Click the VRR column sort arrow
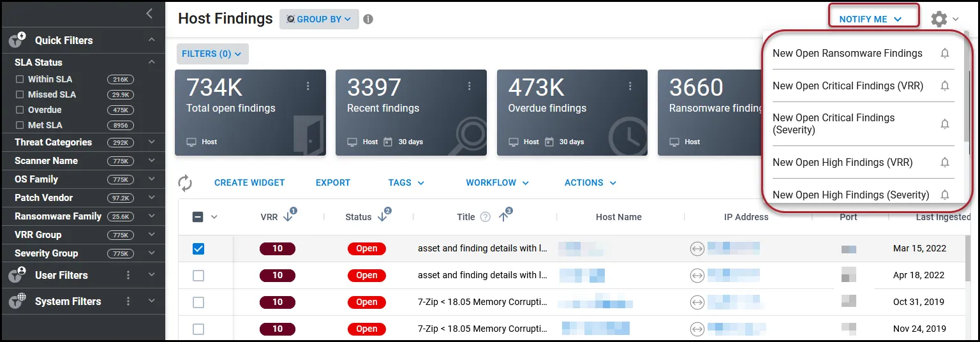This screenshot has height=342, width=980. pos(288,217)
